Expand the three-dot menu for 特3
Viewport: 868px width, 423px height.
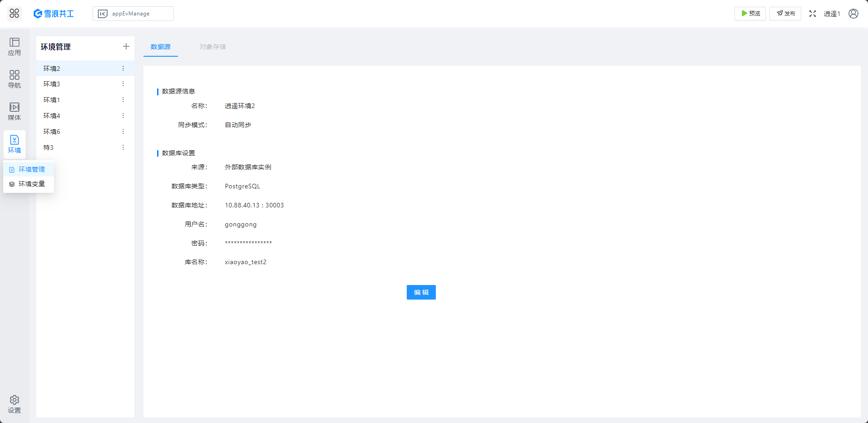tap(123, 148)
